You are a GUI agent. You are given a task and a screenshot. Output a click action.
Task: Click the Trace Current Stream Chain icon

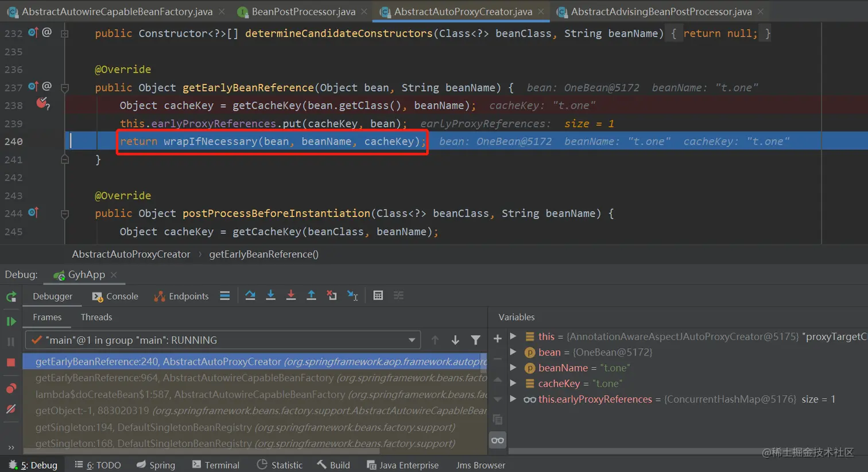point(398,296)
